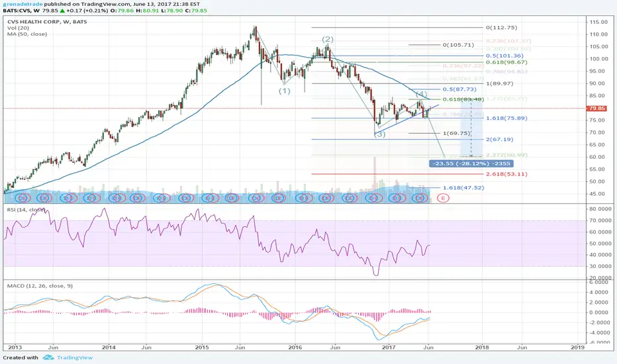
Task: Click the wave label (1)
Action: [285, 91]
